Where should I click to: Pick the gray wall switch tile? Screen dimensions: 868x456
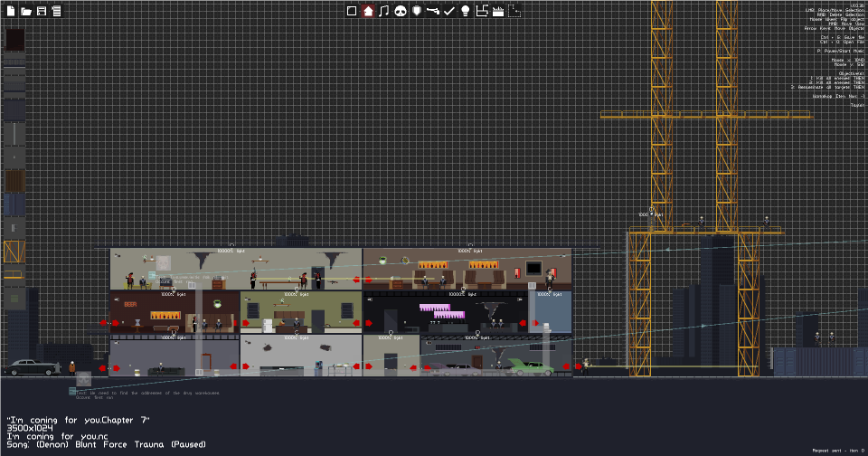15,228
